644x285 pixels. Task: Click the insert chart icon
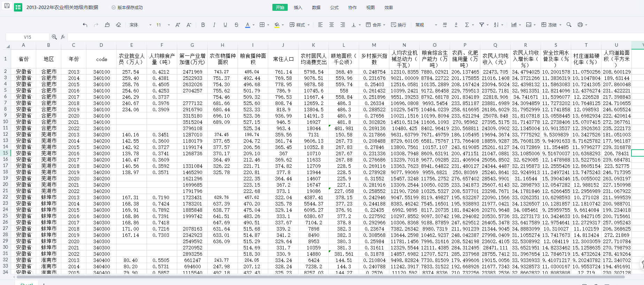[x=514, y=25]
